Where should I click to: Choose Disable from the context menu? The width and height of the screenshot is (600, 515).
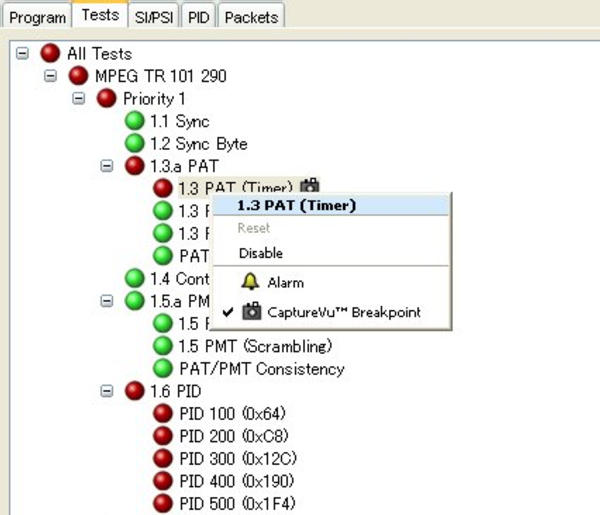(x=260, y=253)
